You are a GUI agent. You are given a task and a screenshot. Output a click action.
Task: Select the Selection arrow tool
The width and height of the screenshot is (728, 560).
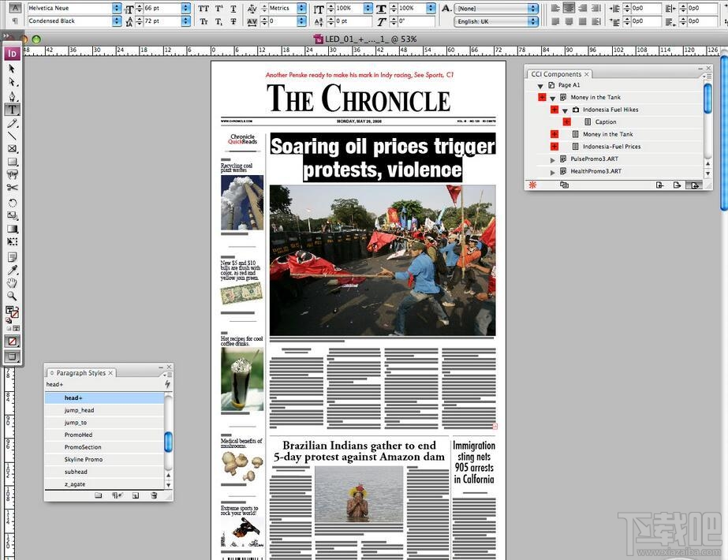[x=11, y=69]
